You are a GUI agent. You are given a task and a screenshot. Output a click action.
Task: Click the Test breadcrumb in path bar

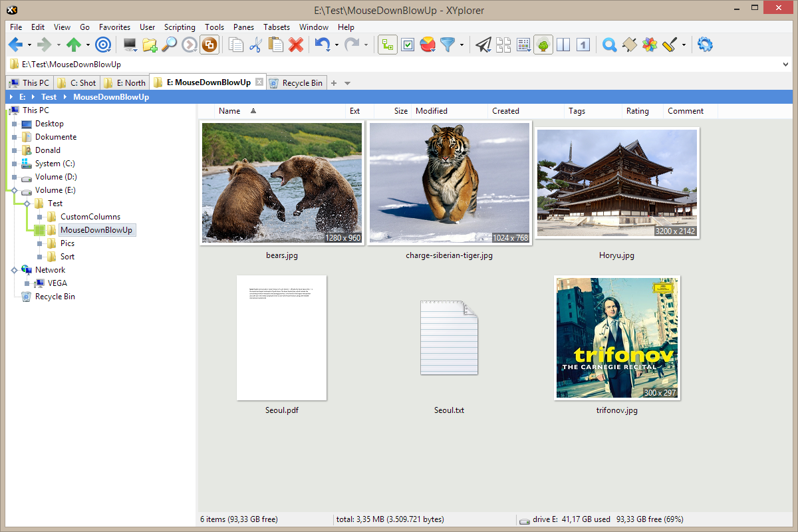point(49,97)
